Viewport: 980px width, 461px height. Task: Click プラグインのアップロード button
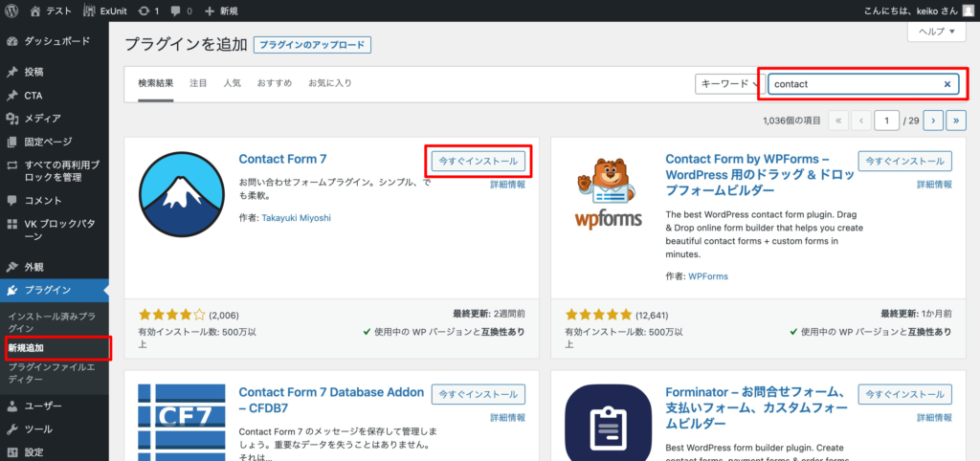[313, 45]
